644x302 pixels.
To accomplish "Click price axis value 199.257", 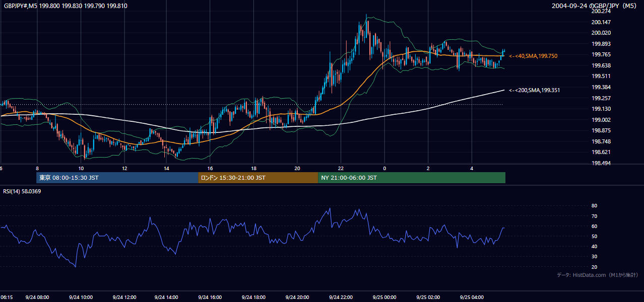I will 601,98.
